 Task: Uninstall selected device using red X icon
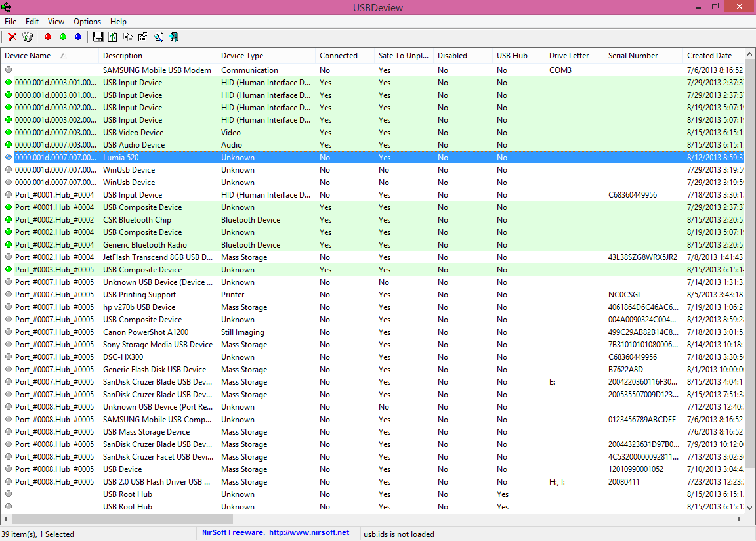(x=12, y=37)
